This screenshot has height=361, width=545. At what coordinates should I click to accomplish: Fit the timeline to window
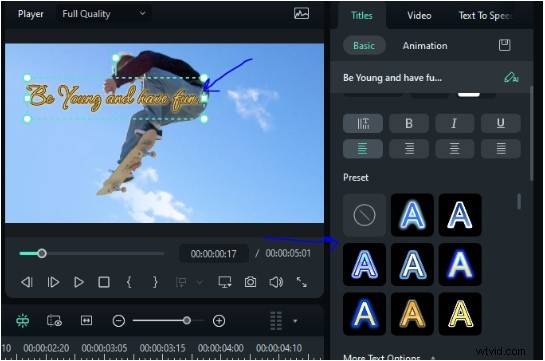pos(86,320)
